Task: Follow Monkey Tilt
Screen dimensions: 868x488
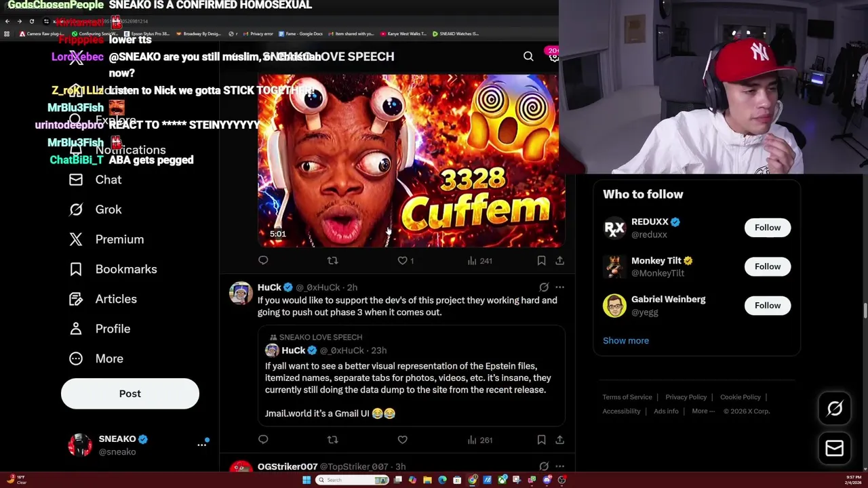Action: tap(768, 266)
